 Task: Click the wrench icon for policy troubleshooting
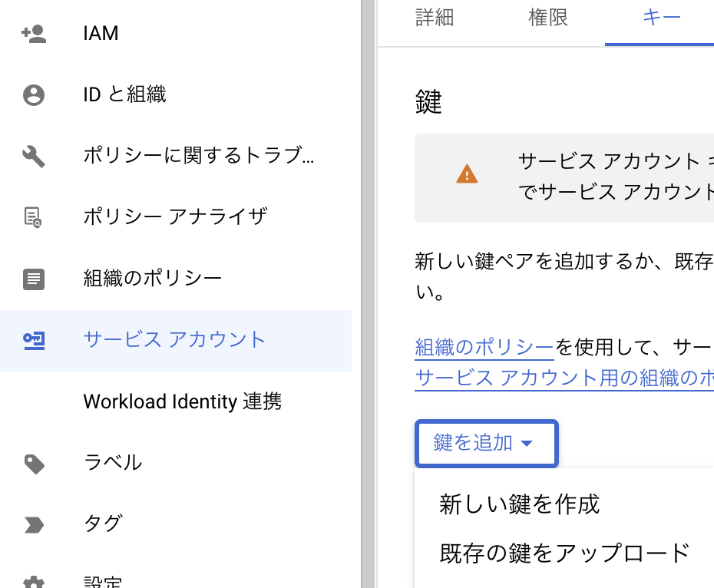pyautogui.click(x=33, y=156)
